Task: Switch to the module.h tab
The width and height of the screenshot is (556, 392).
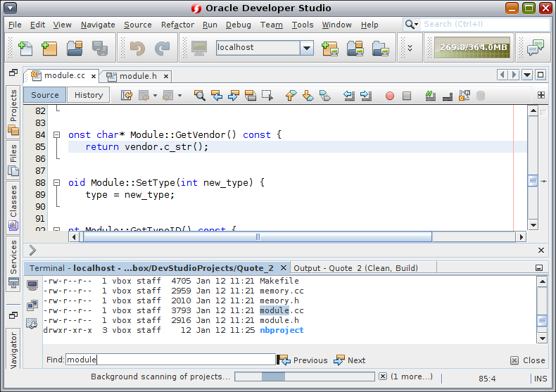Action: coord(138,76)
